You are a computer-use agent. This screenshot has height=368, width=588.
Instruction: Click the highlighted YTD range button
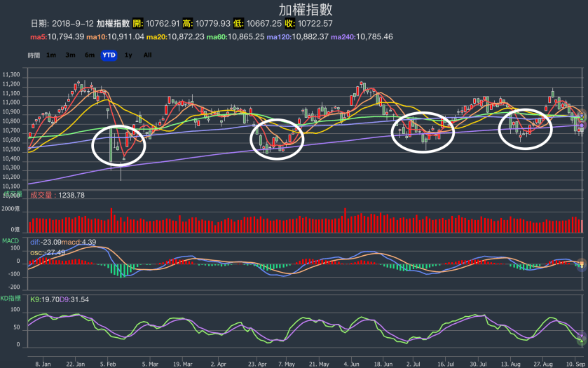click(109, 55)
